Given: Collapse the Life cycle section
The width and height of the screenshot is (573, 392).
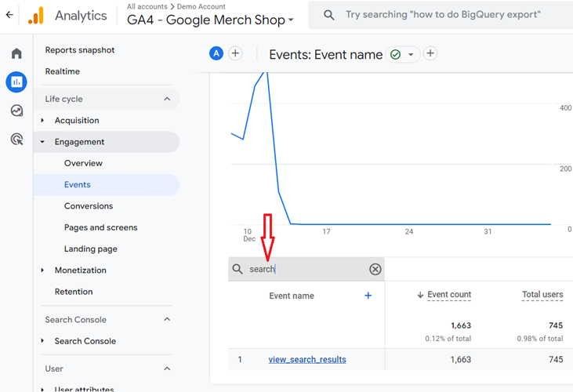Looking at the screenshot, I should (167, 99).
